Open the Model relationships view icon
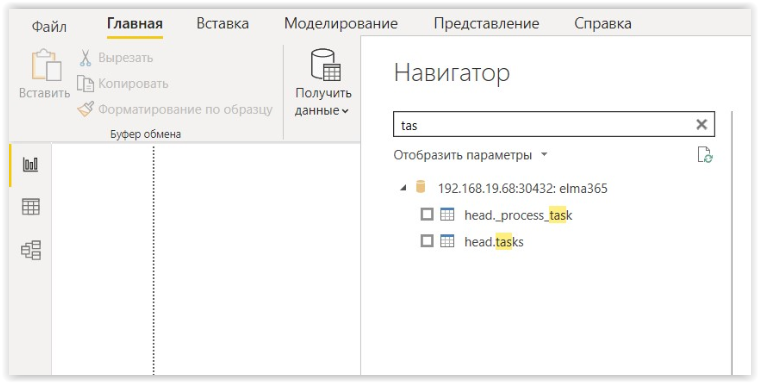This screenshot has width=759, height=383. pos(31,250)
